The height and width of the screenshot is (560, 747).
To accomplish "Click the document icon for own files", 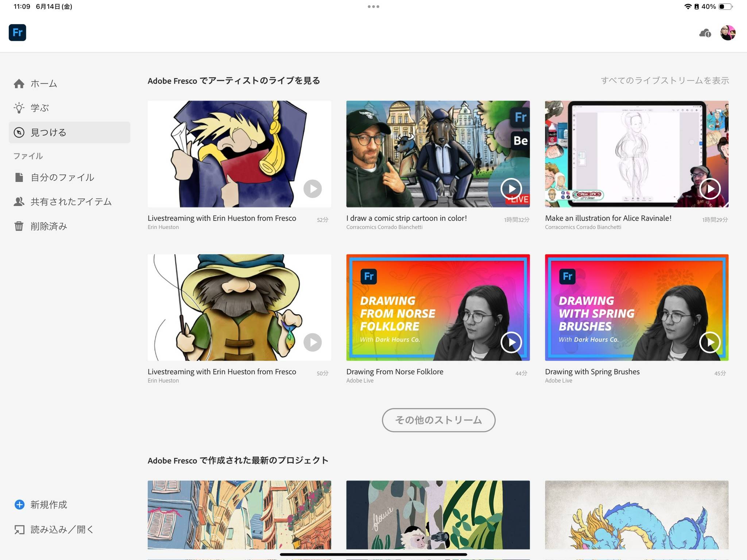I will pos(19,177).
